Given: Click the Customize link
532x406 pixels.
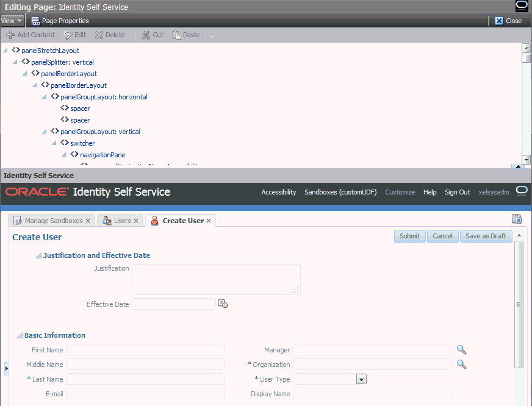Looking at the screenshot, I should pos(400,192).
